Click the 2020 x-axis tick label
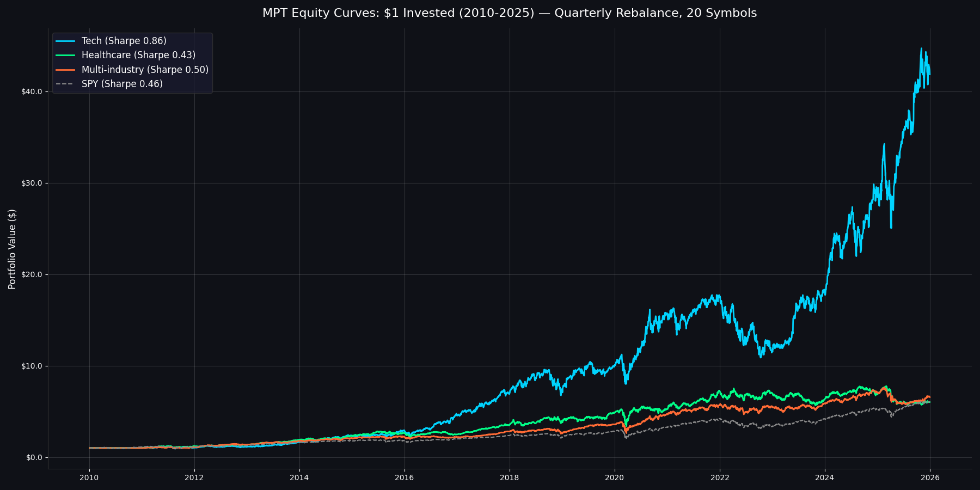 point(615,478)
